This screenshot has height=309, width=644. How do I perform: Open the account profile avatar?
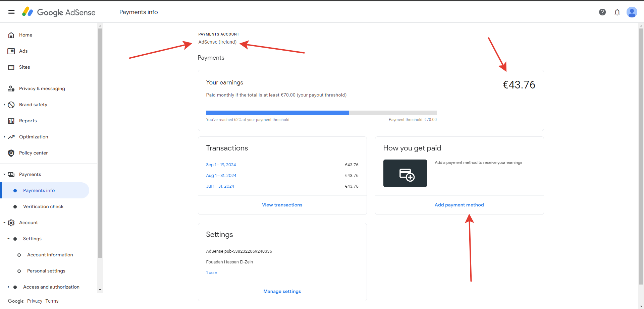coord(632,12)
